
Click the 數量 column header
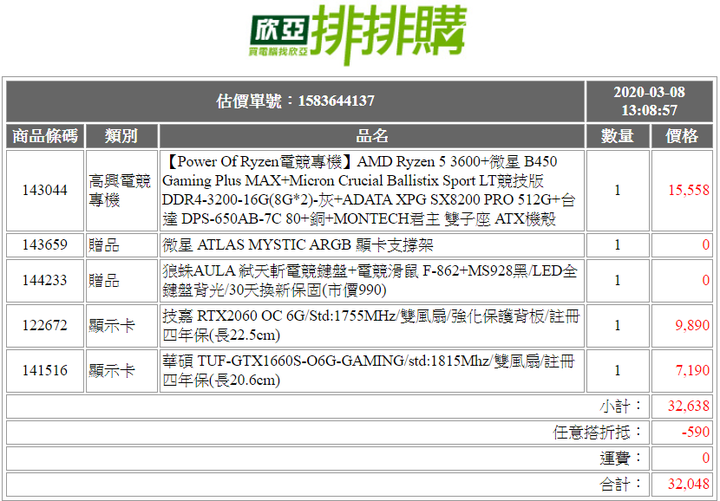click(617, 136)
